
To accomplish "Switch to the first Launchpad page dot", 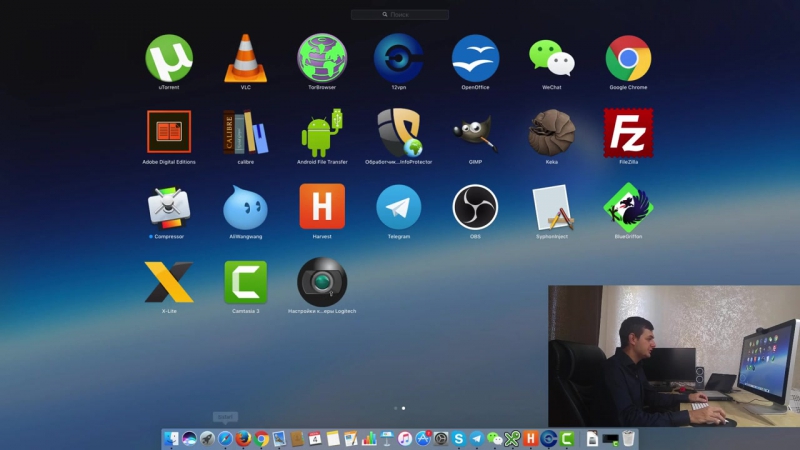I will [395, 408].
